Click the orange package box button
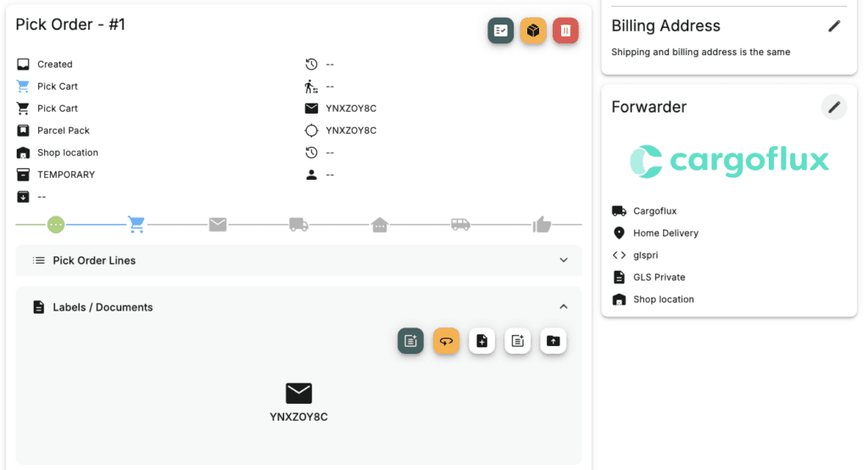 click(x=533, y=31)
